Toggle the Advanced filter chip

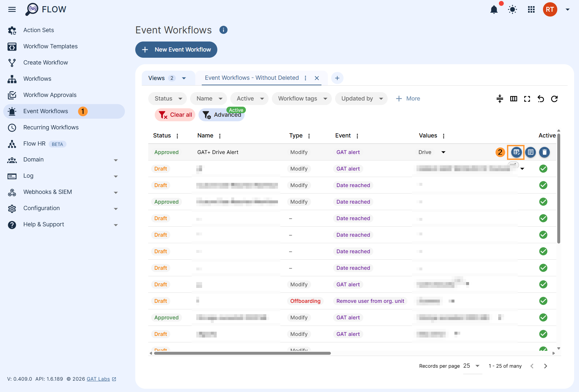point(222,115)
